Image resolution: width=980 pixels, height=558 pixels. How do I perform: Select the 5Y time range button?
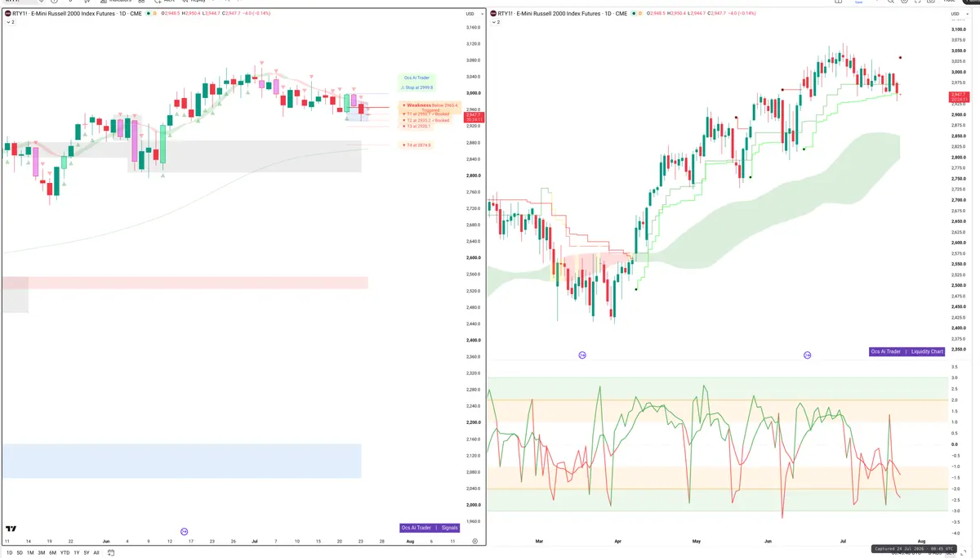[87, 552]
